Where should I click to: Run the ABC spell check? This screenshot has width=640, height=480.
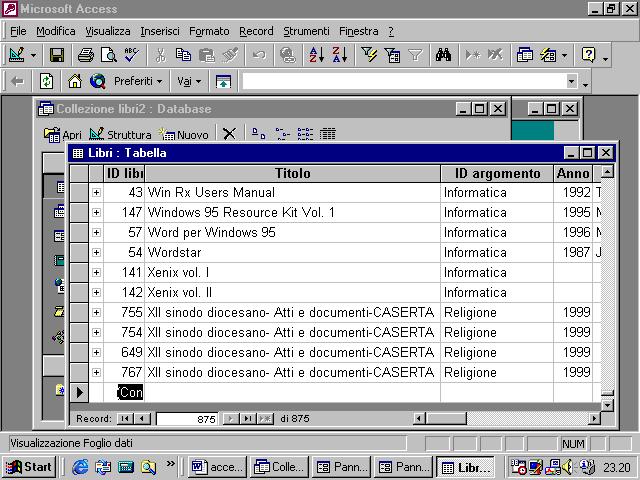pyautogui.click(x=131, y=55)
